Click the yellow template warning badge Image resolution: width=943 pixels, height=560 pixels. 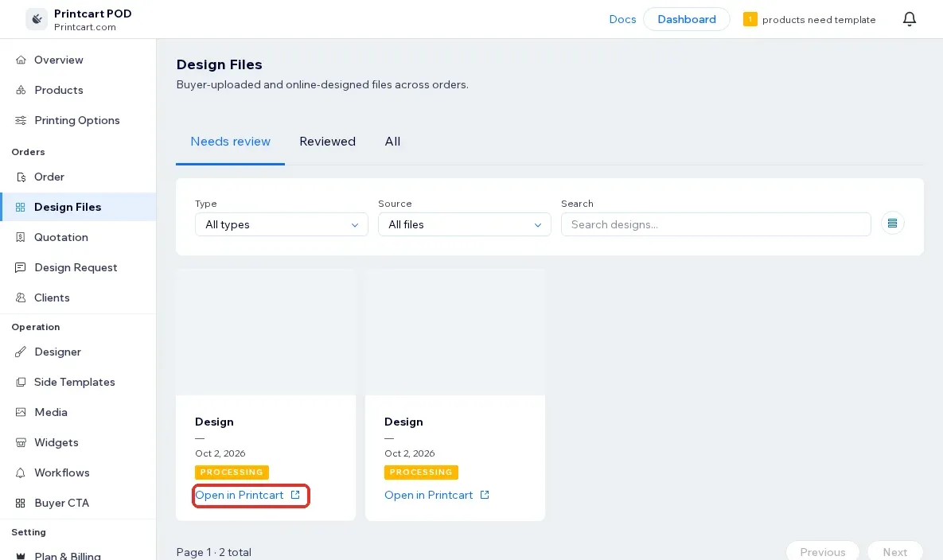(750, 19)
